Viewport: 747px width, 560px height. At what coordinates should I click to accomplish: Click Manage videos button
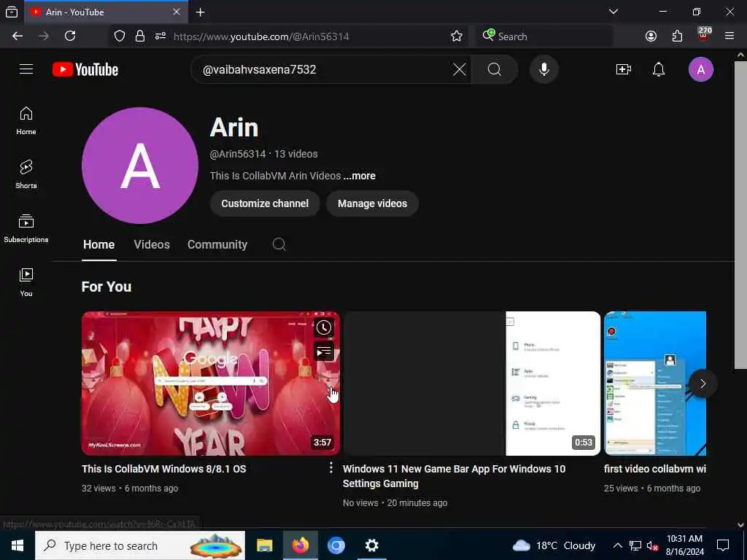[373, 203]
